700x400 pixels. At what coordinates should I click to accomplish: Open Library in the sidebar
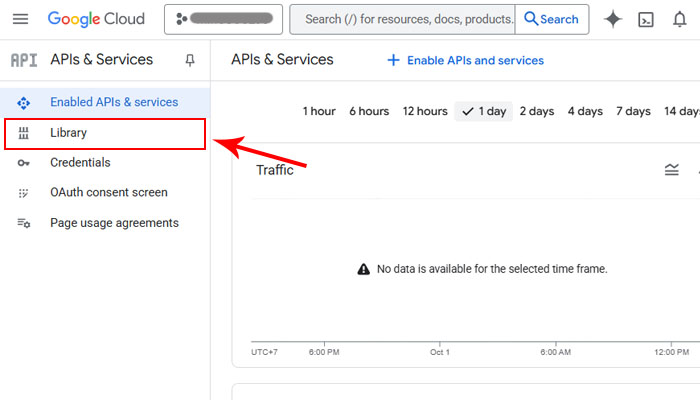[69, 133]
